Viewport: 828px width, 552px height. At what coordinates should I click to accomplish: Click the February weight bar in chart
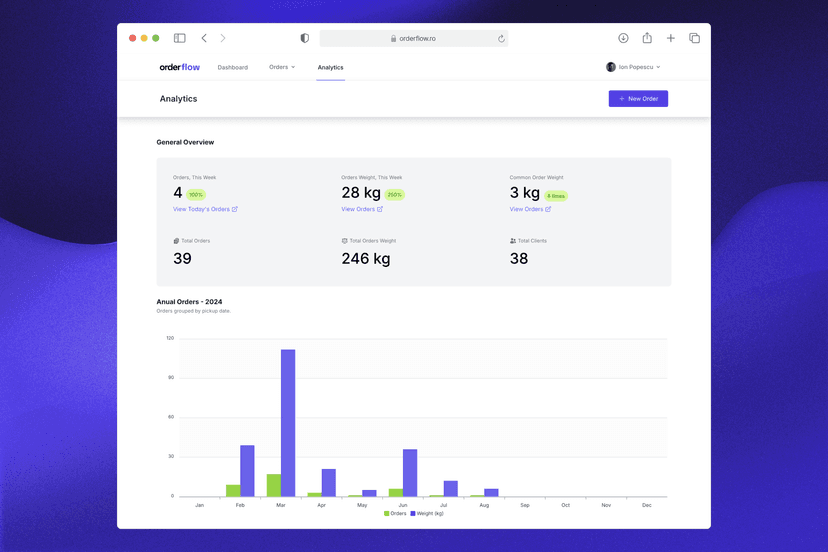pyautogui.click(x=247, y=471)
